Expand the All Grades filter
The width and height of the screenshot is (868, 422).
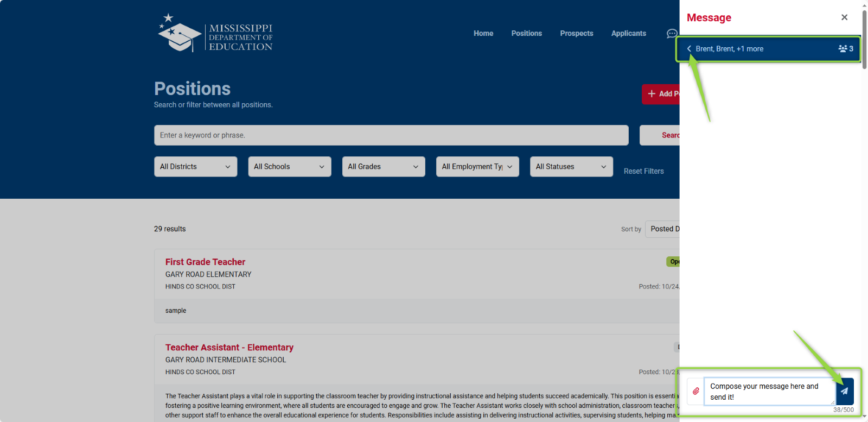tap(383, 167)
